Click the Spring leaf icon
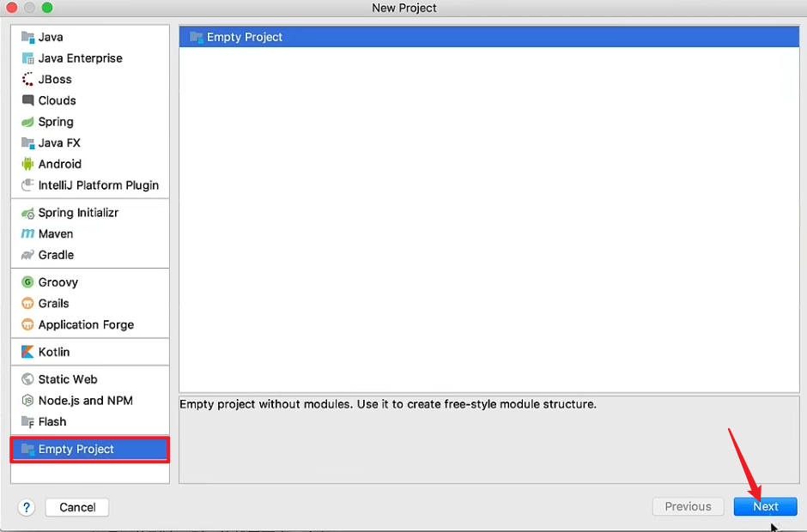The image size is (807, 532). (x=27, y=122)
